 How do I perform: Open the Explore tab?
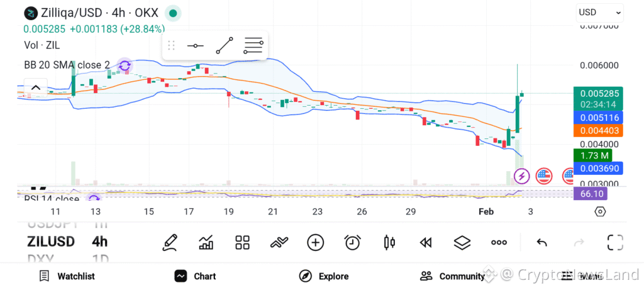pos(324,276)
